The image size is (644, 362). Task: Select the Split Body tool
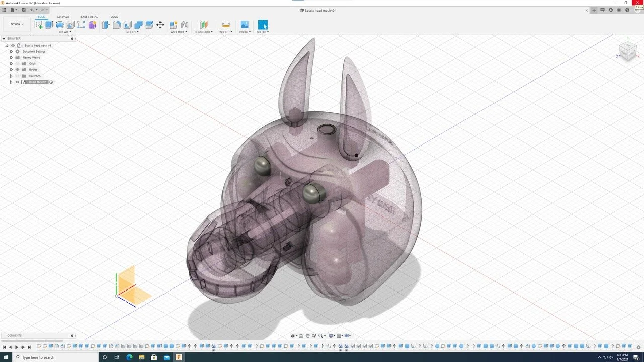[149, 25]
